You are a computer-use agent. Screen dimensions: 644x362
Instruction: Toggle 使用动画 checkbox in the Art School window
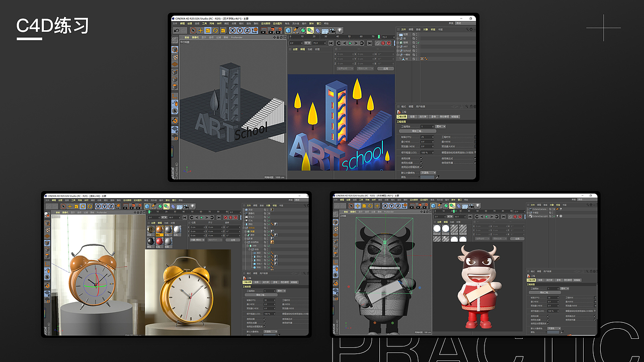click(422, 158)
